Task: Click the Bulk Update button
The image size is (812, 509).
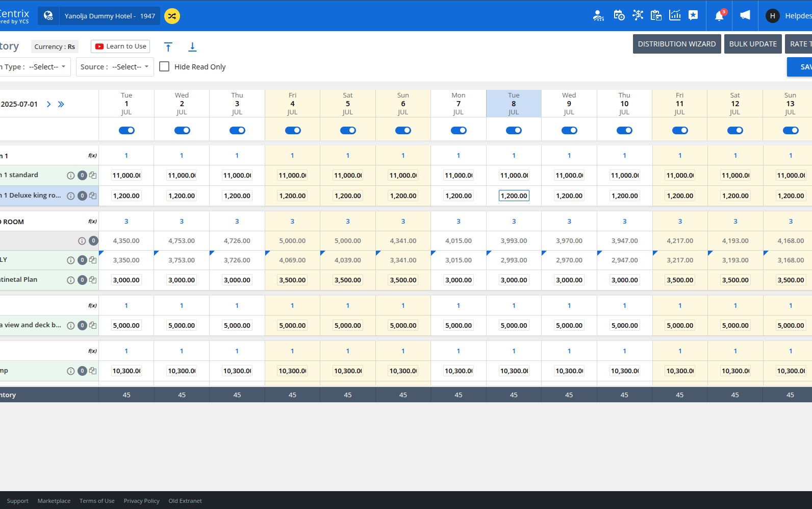Action: [752, 44]
